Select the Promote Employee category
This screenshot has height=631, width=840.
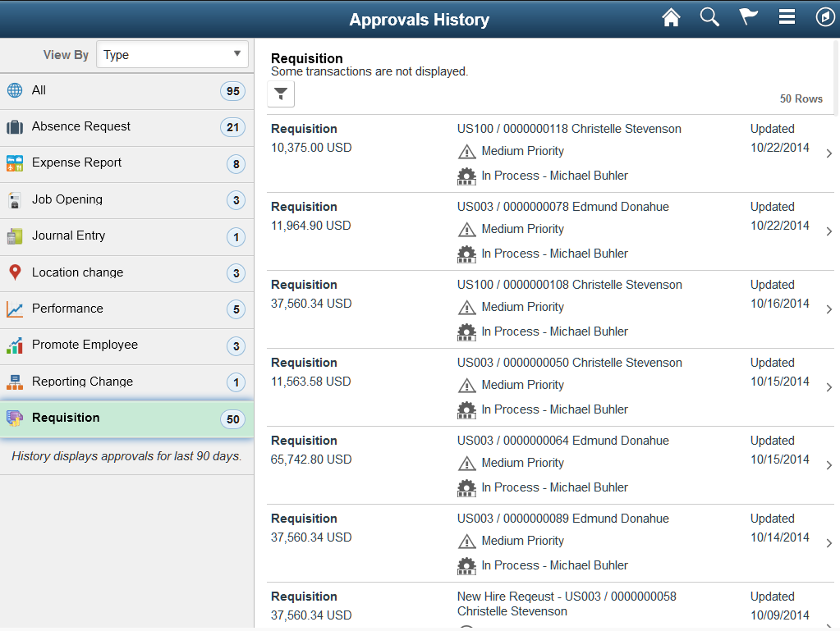click(127, 345)
